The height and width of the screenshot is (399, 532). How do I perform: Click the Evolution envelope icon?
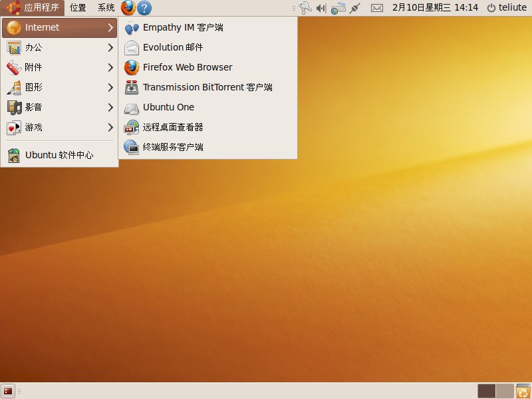(131, 48)
